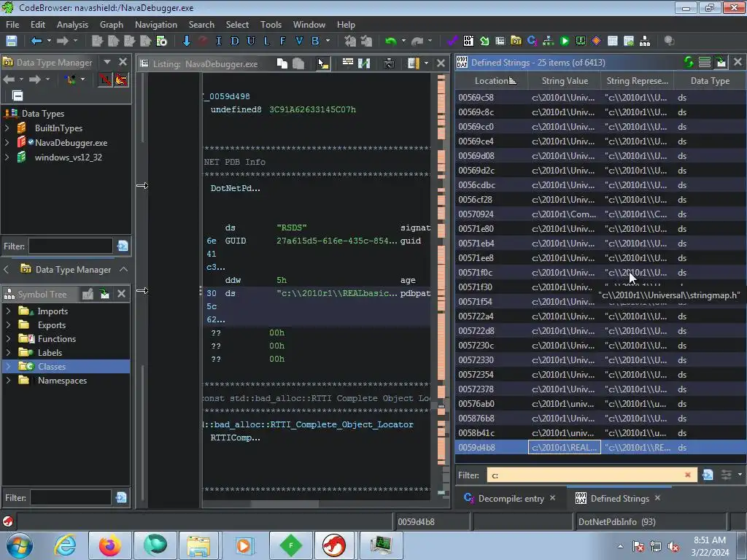
Task: Toggle Listing field header editor
Action: 348,63
